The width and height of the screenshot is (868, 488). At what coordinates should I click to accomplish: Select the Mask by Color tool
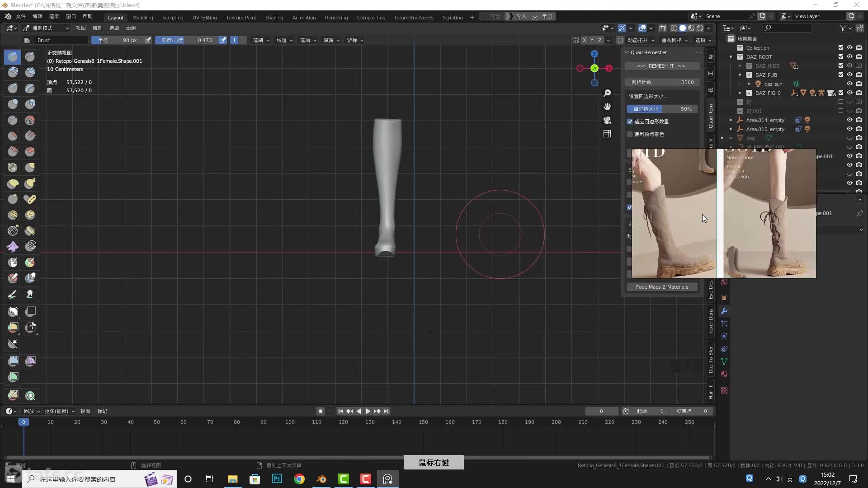tap(30, 396)
